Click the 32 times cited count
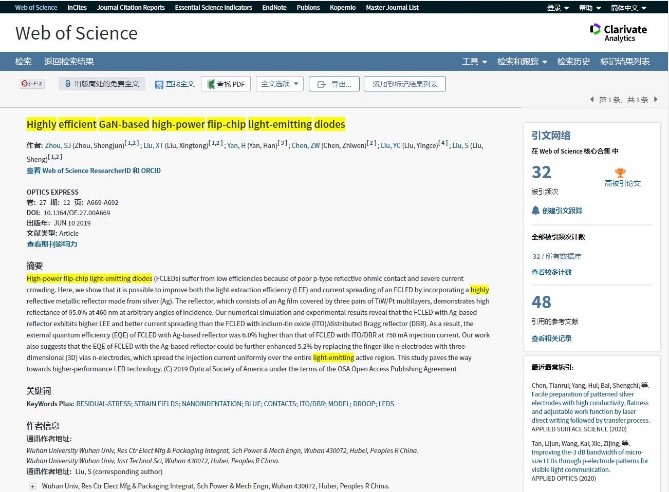Viewport: 669px width, 492px height. [x=542, y=172]
